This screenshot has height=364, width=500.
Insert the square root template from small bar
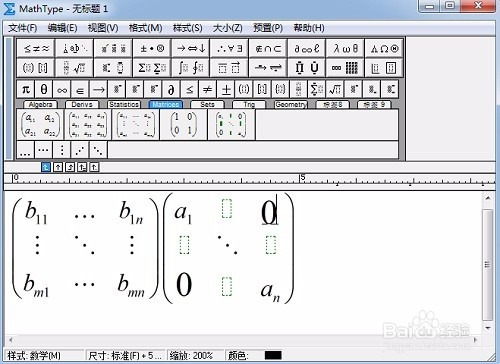[335, 89]
